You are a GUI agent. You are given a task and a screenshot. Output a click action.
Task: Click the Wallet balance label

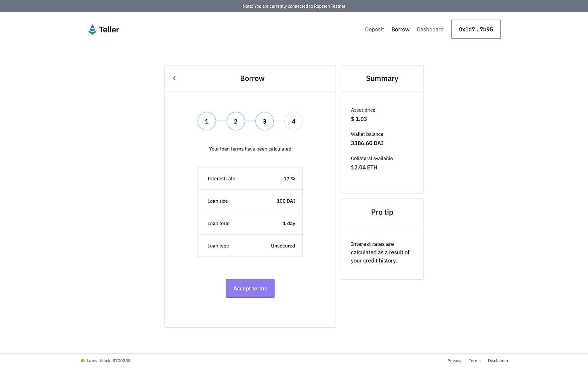[x=367, y=134]
